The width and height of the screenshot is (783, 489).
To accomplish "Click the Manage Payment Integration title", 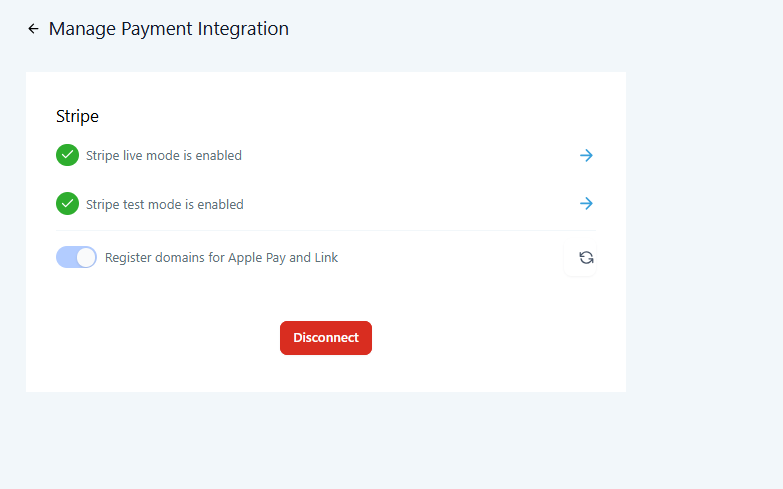I will [x=169, y=29].
